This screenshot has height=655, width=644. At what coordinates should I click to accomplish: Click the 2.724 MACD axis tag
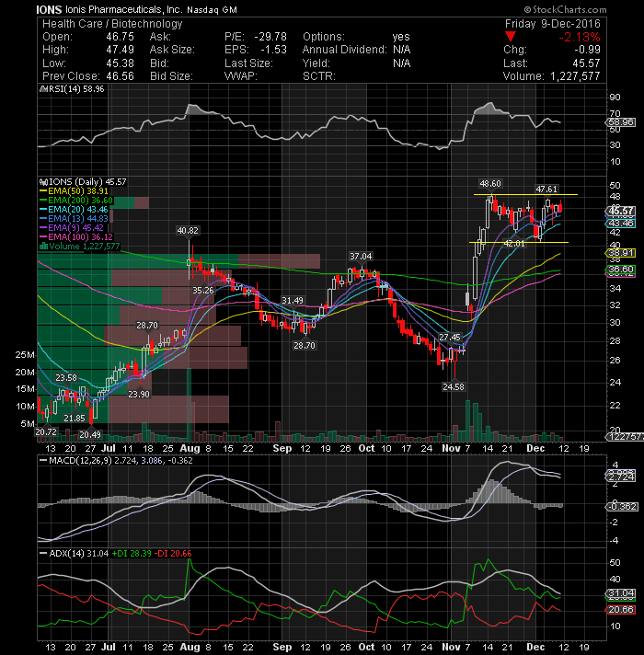point(621,477)
